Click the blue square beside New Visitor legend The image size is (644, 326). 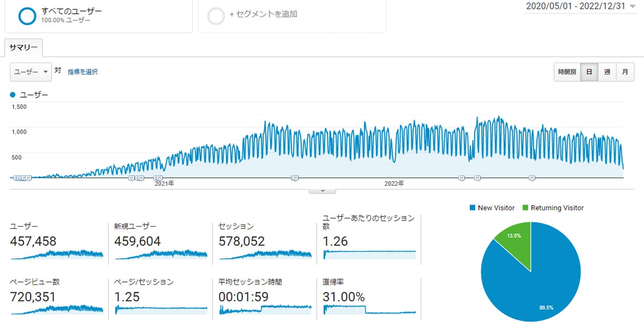tap(471, 208)
